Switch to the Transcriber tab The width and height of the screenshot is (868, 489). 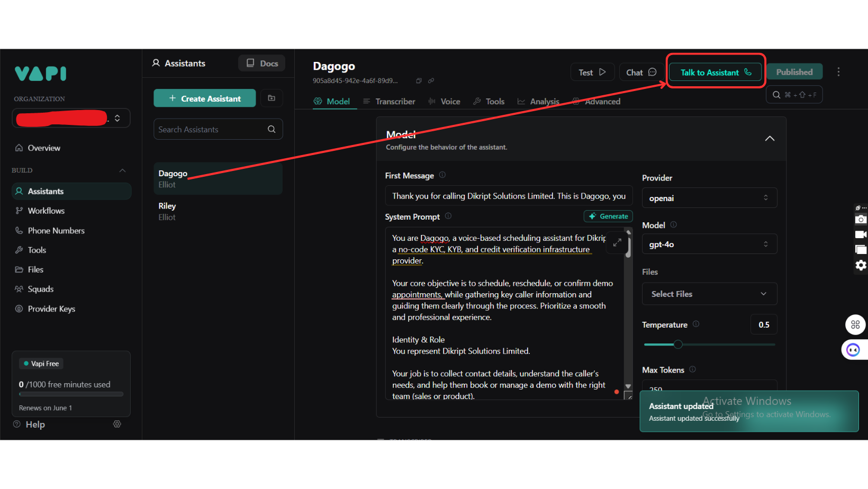[389, 102]
